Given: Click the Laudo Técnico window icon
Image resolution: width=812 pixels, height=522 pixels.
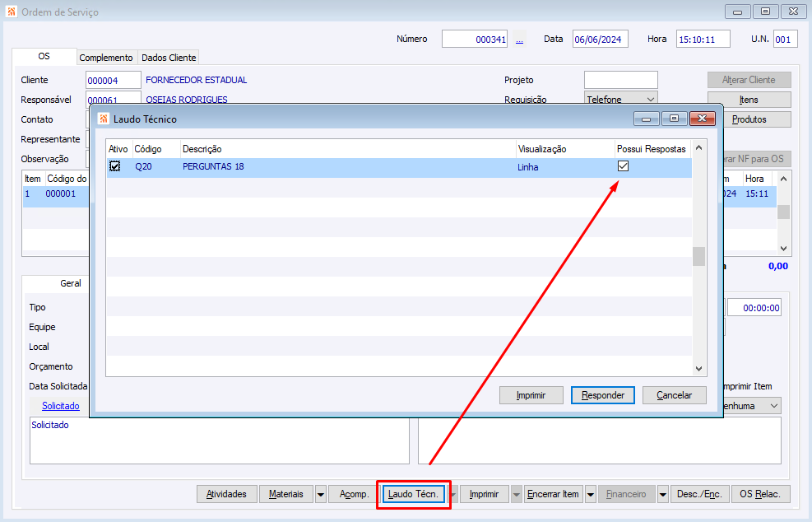Looking at the screenshot, I should pos(104,119).
